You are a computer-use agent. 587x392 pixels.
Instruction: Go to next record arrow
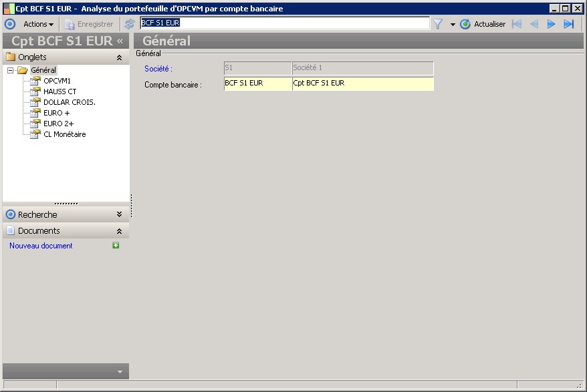[551, 24]
